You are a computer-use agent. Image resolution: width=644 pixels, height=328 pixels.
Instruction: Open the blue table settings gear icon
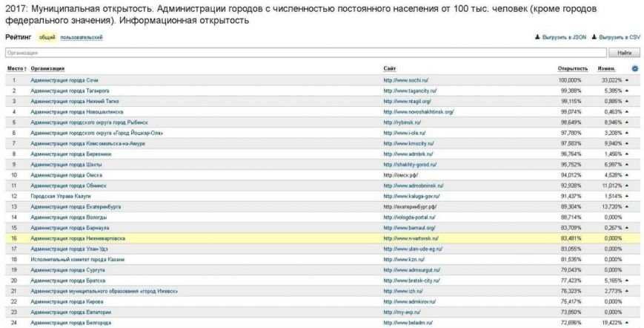(x=635, y=68)
